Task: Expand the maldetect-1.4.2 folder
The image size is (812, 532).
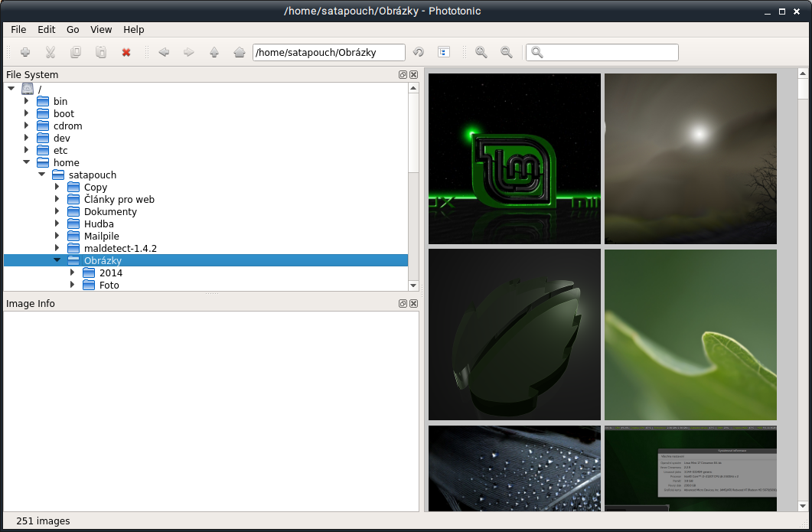Action: coord(57,248)
